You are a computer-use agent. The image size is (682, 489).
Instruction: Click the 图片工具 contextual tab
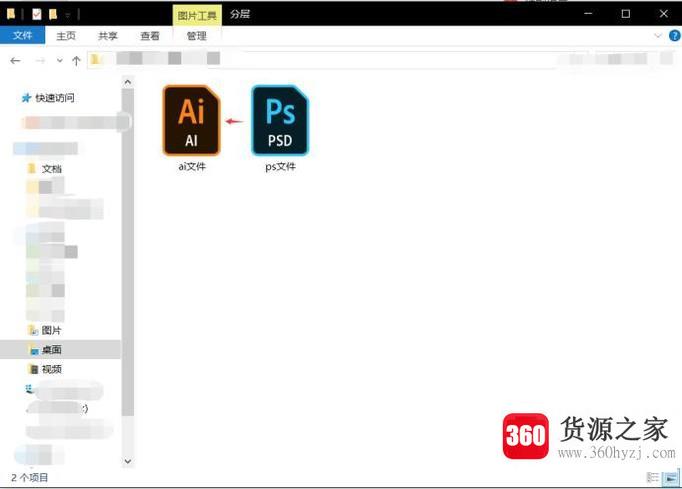197,16
